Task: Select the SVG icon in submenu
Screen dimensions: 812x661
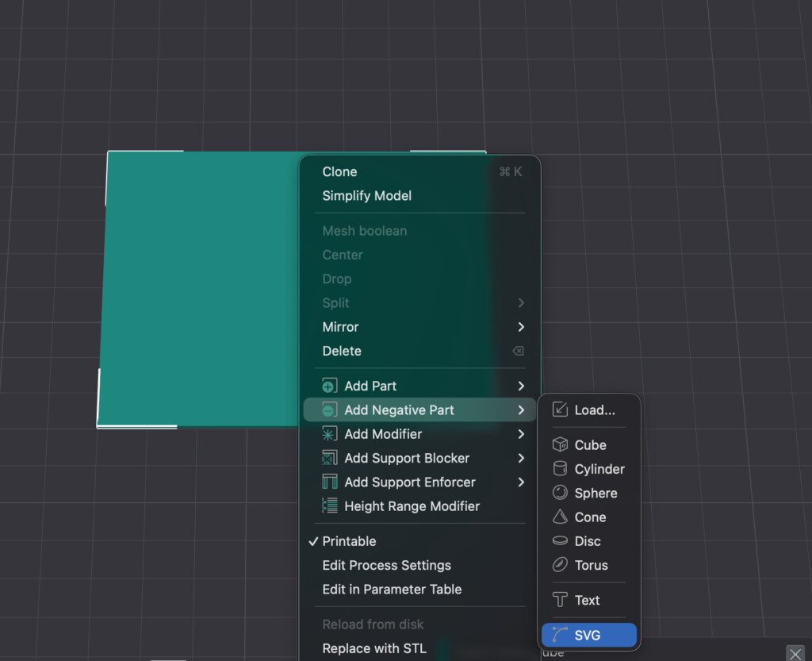Action: (560, 635)
